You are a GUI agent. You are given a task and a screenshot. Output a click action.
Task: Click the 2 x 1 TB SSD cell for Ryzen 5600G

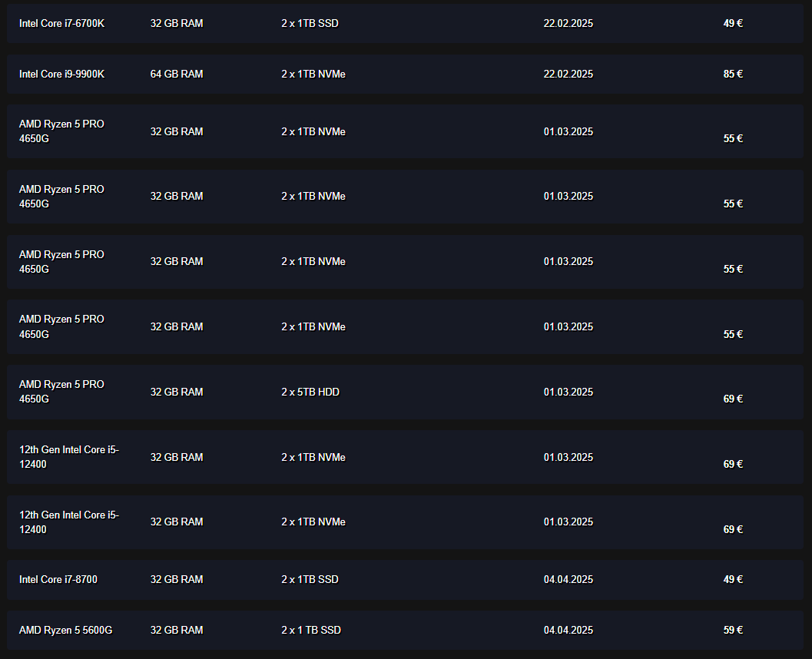pos(311,631)
